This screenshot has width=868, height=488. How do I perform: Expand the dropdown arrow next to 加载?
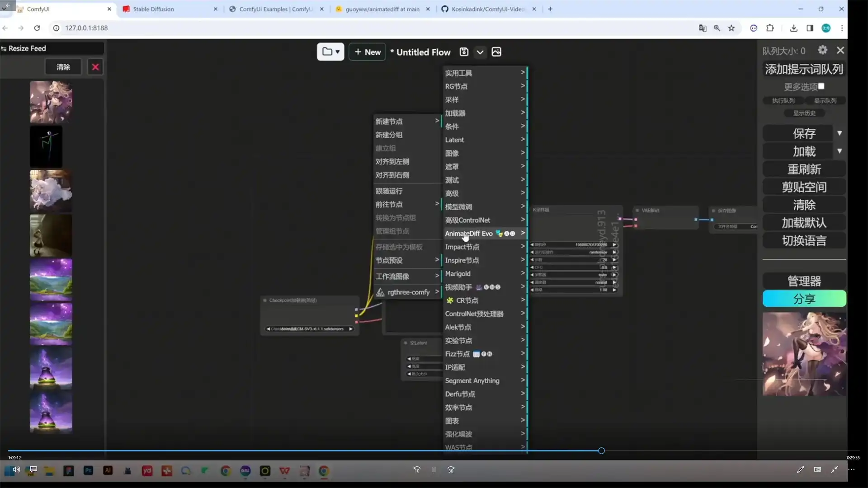840,151
